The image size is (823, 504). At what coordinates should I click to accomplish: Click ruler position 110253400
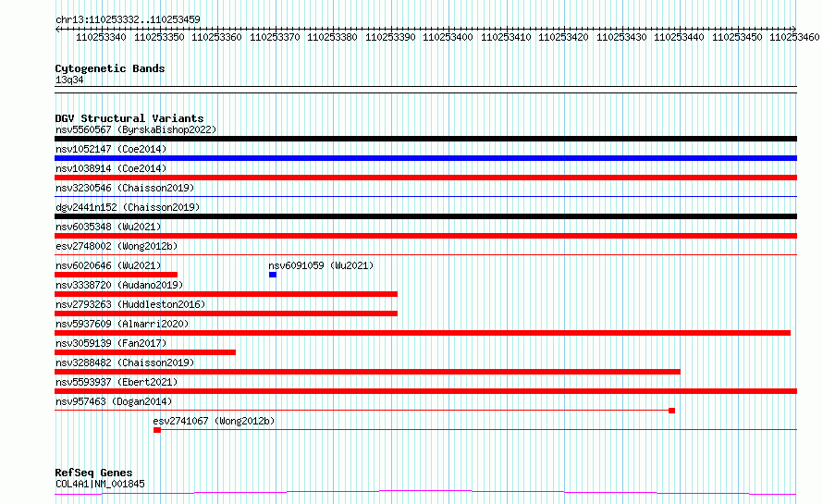coord(448,37)
